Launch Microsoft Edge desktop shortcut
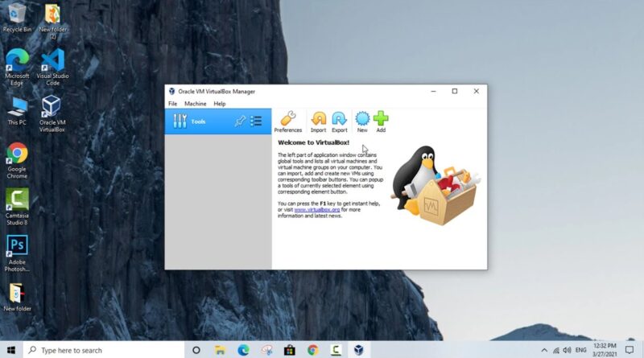This screenshot has width=644, height=358. 17,68
